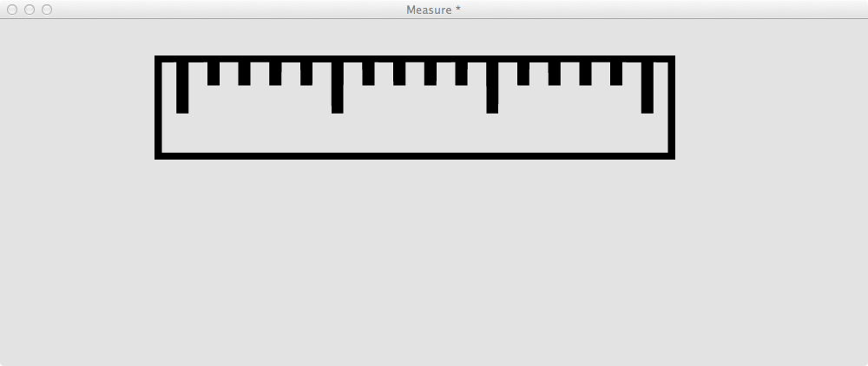Viewport: 868px width, 366px height.
Task: Click the ruler's thick bottom border
Action: coord(415,156)
